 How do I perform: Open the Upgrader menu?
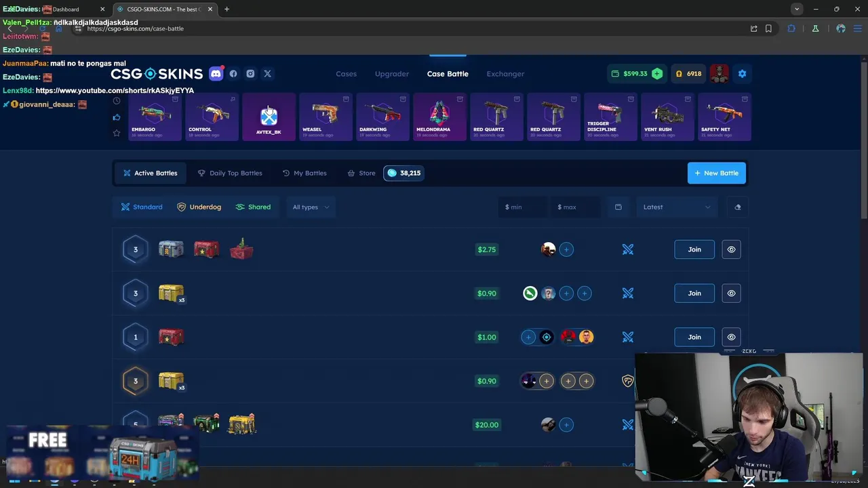(392, 74)
